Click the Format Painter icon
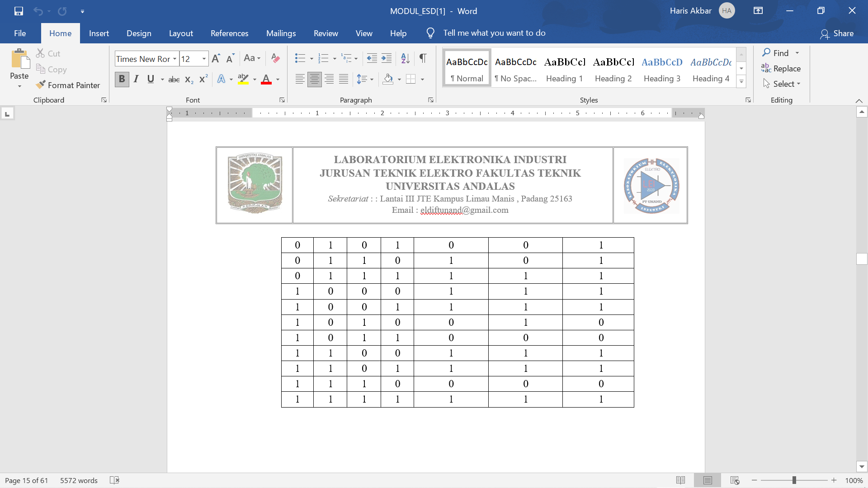Viewport: 868px width, 488px height. coord(41,85)
